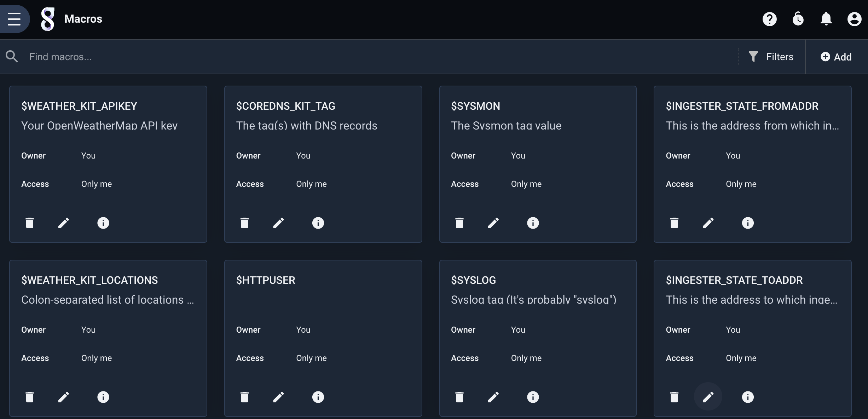Edit the $SYSMON macro

point(493,223)
